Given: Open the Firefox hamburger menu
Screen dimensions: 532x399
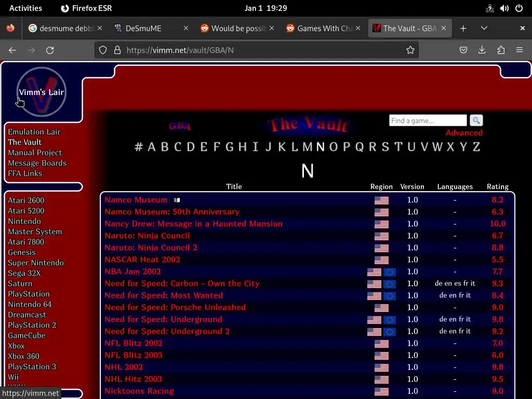Looking at the screenshot, I should pyautogui.click(x=520, y=50).
